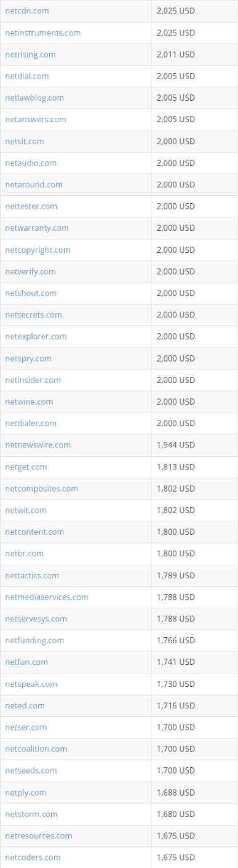Screen dimensions: 238x868
Task: Click netinsider.com in the list
Action: 33,380
